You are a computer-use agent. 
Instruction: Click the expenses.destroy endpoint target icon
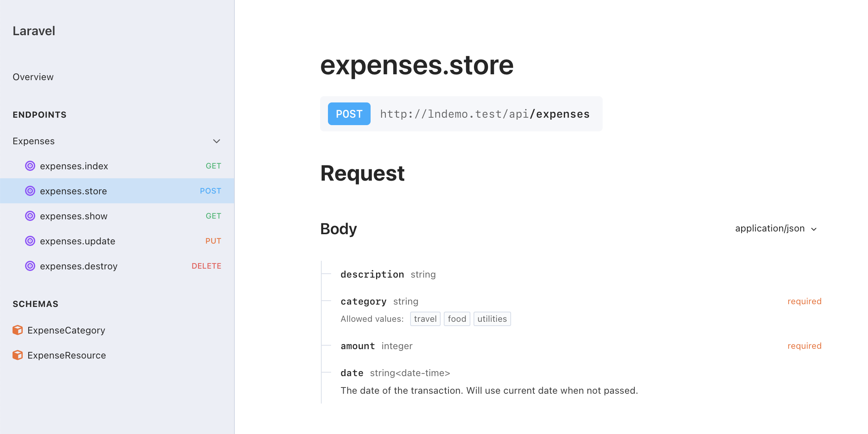(30, 266)
